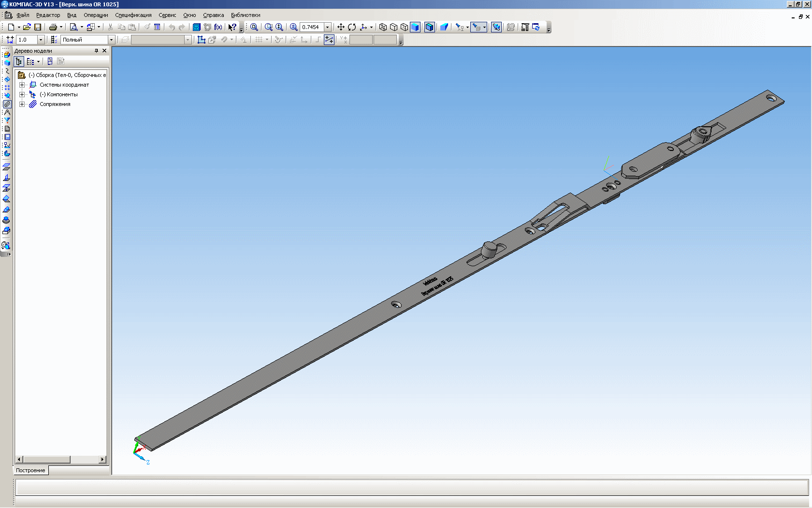812x508 pixels.
Task: Open the Полный display mode dropdown
Action: 111,40
